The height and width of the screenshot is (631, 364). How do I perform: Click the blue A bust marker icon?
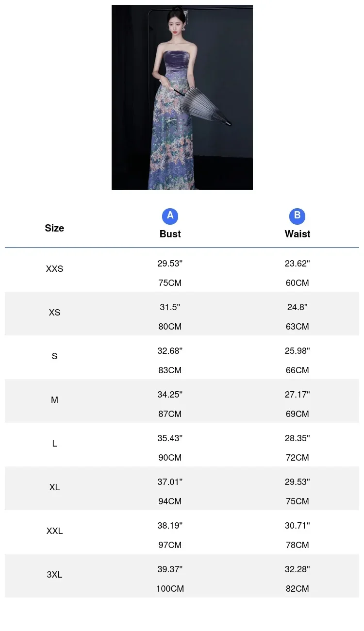pyautogui.click(x=170, y=216)
